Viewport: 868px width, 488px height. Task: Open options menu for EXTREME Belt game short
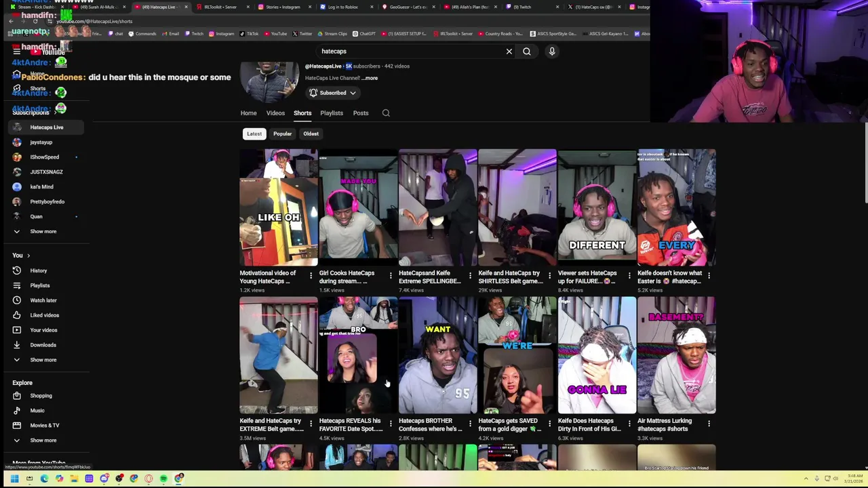[311, 424]
